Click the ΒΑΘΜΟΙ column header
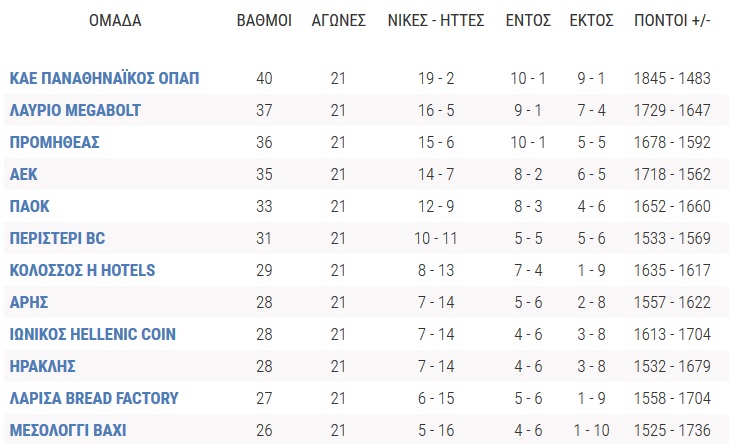 click(x=264, y=20)
